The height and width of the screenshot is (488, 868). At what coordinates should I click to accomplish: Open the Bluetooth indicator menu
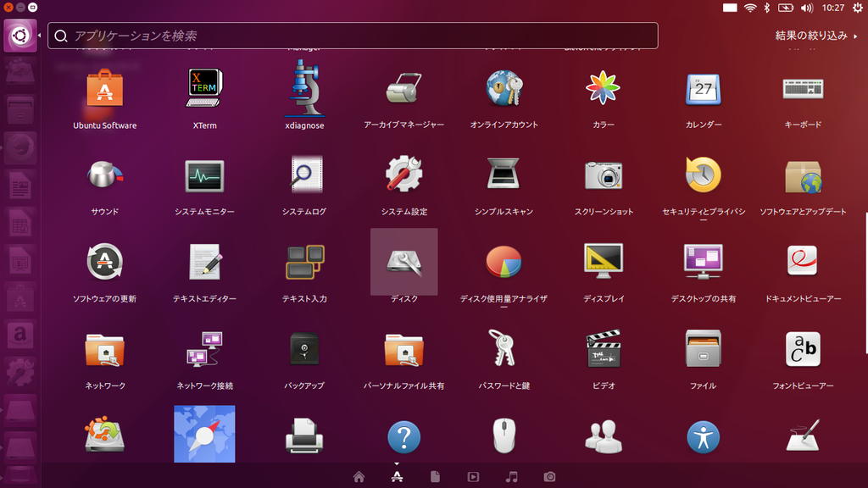(x=766, y=8)
